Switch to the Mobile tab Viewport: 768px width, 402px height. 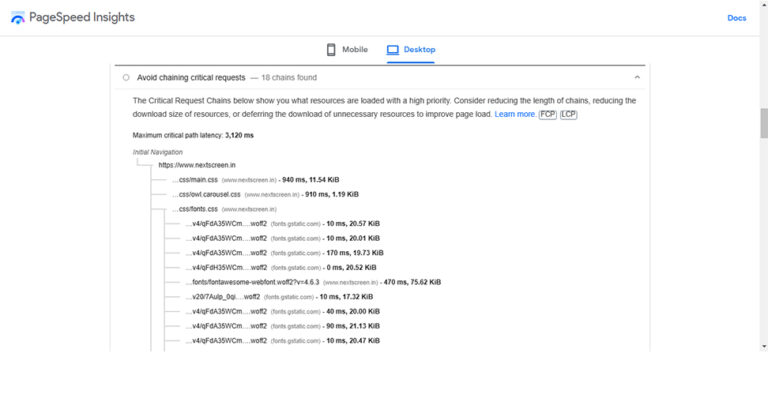347,49
